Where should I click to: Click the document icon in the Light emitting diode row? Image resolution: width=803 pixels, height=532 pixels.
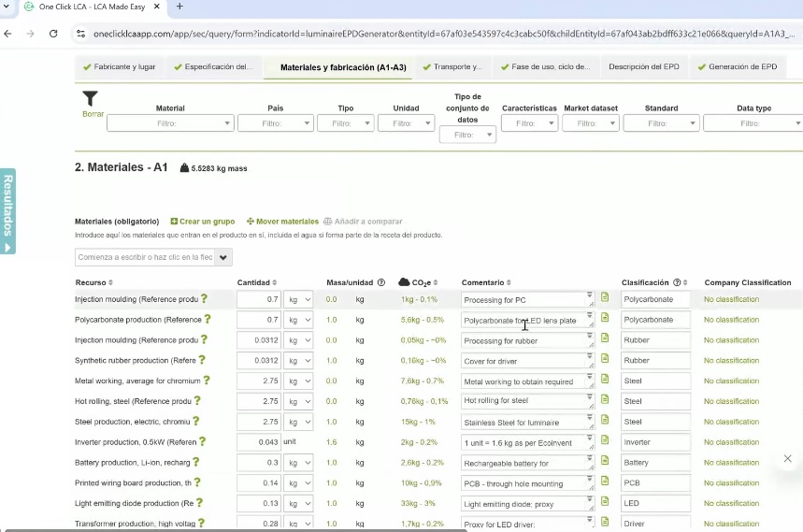(605, 503)
